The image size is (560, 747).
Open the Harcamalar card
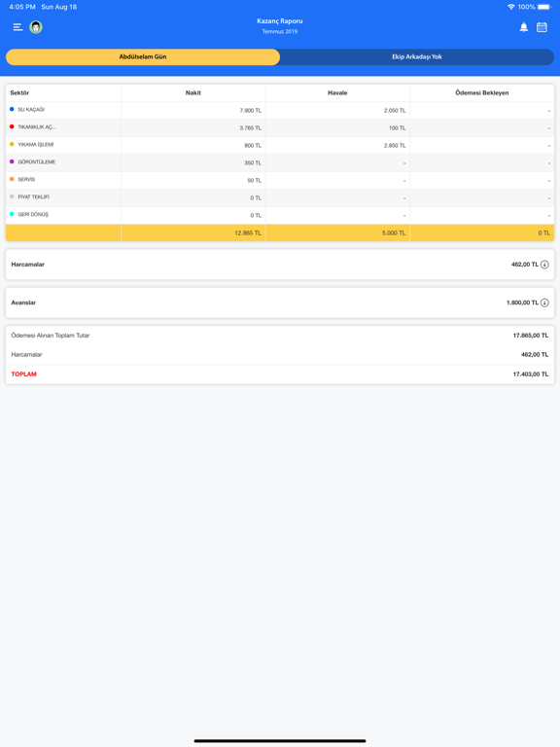280,265
